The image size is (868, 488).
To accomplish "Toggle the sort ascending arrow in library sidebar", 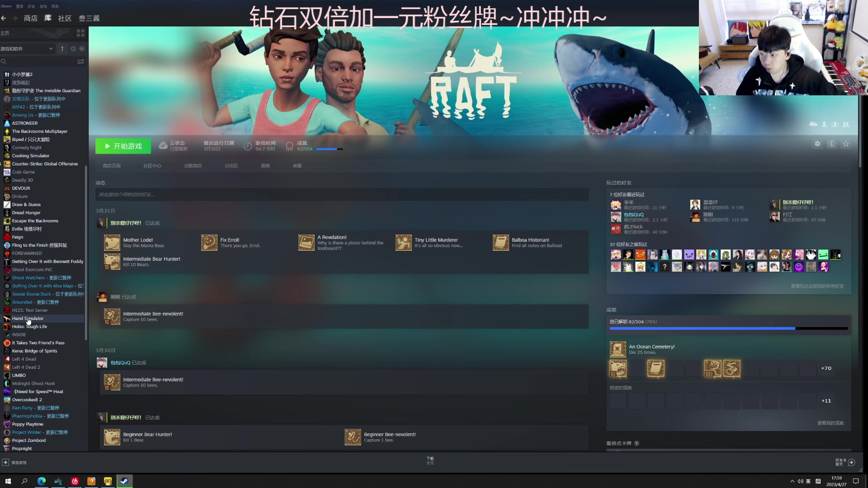I will 62,48.
